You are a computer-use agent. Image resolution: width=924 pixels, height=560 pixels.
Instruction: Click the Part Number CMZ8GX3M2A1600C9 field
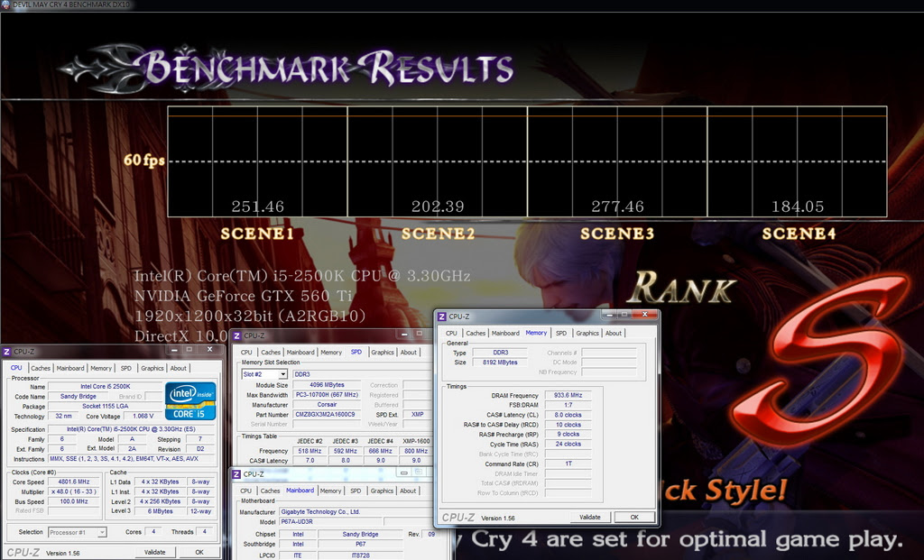tap(327, 415)
